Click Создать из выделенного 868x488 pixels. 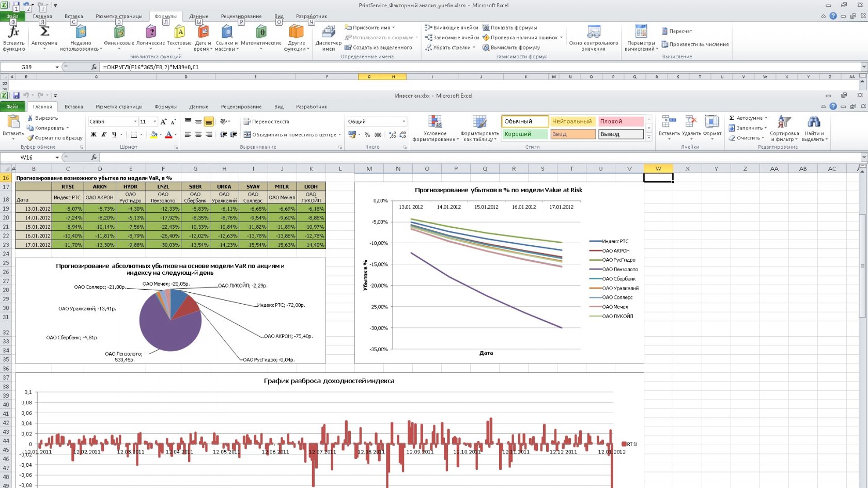tap(378, 48)
